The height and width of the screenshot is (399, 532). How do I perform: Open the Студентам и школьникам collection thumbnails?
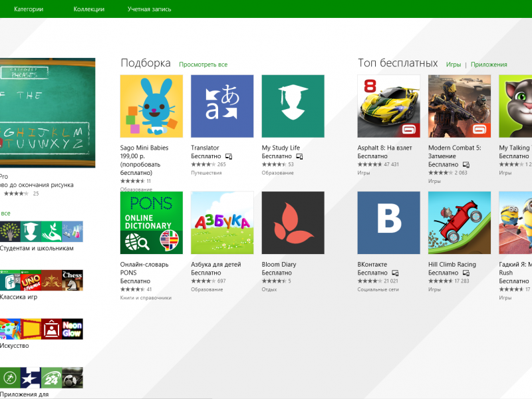41,231
